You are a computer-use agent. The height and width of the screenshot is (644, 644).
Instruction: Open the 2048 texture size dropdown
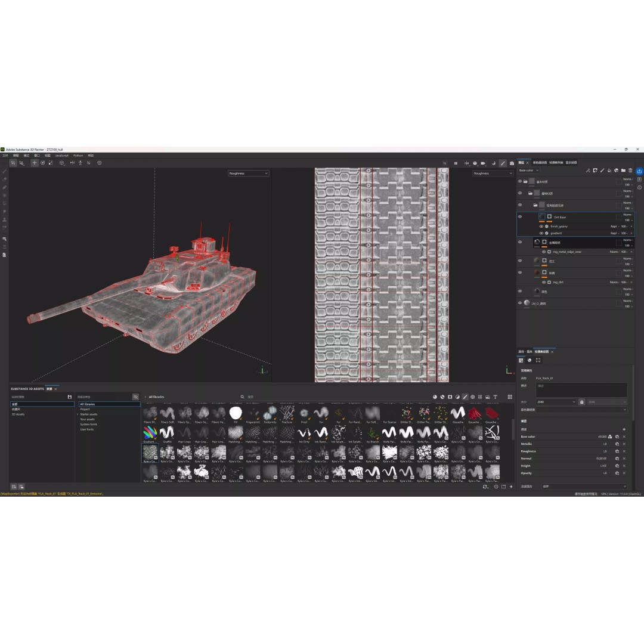556,402
